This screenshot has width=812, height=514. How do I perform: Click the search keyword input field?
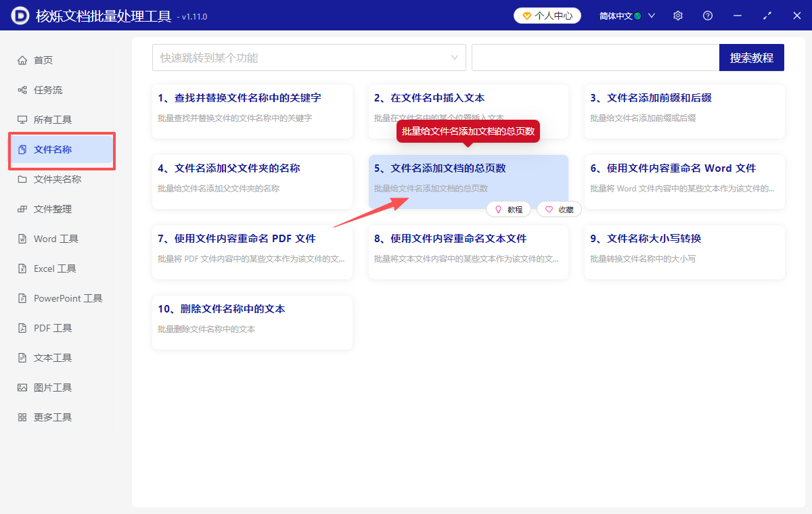coord(595,57)
